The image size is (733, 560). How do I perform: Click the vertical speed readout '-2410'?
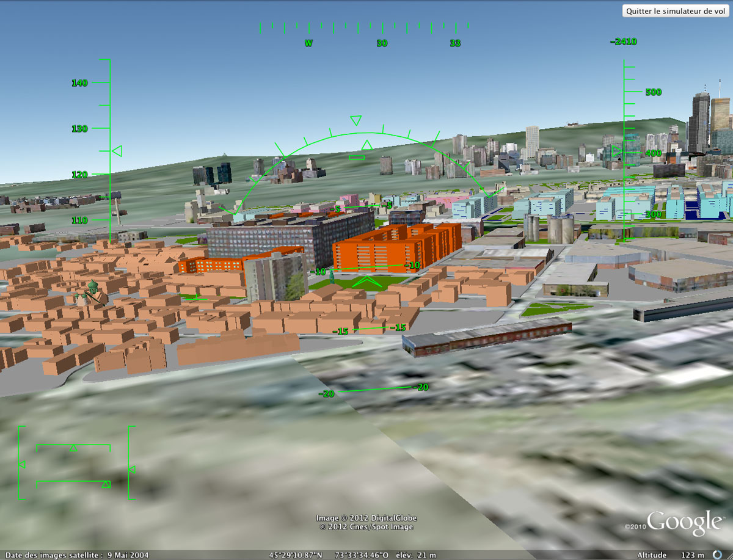622,42
